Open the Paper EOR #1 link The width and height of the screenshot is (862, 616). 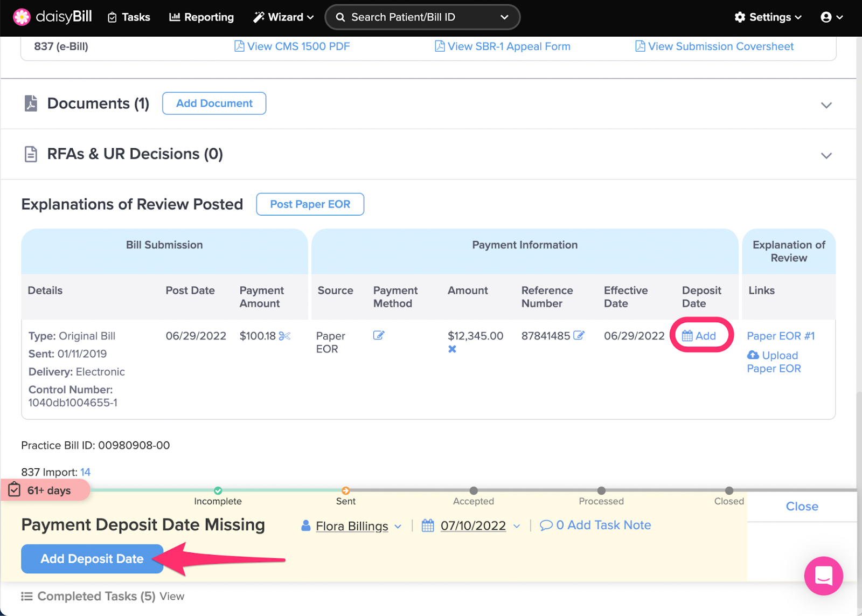pos(780,335)
